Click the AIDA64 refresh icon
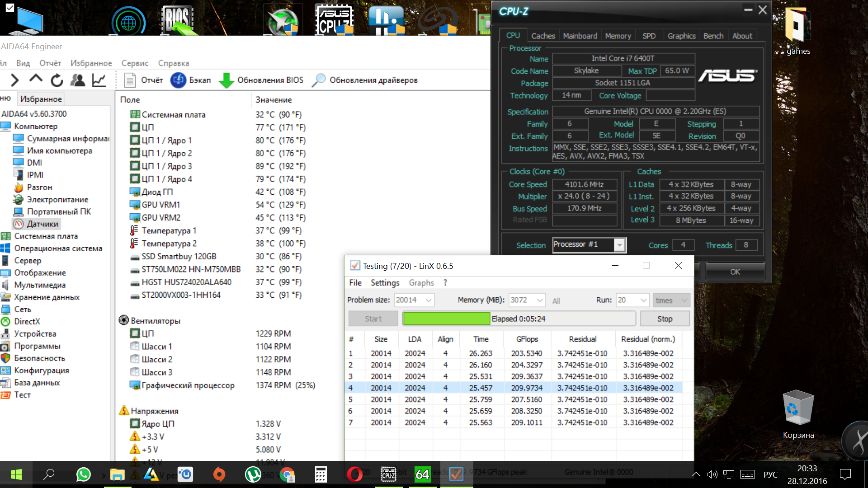 (x=57, y=80)
